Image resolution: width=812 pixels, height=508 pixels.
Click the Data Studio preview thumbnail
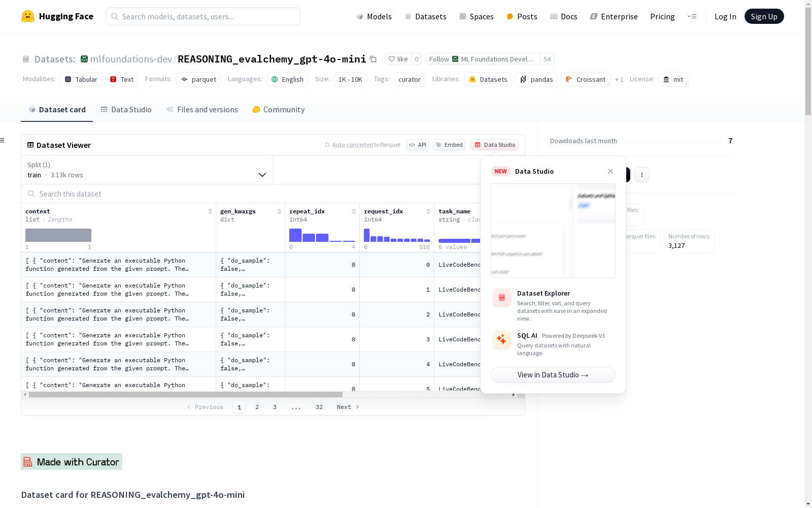(x=553, y=231)
